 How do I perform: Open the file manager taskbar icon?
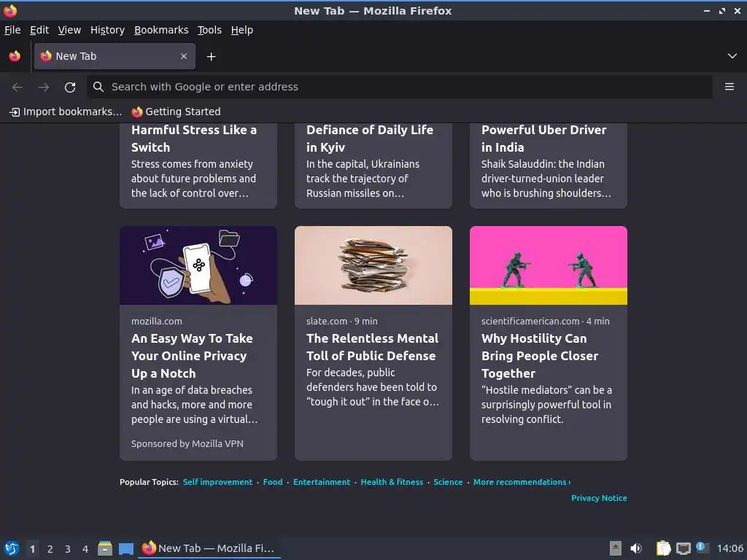[x=105, y=548]
